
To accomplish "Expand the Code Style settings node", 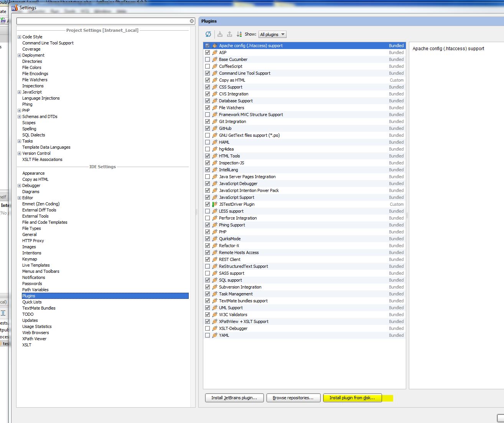I will 19,37.
